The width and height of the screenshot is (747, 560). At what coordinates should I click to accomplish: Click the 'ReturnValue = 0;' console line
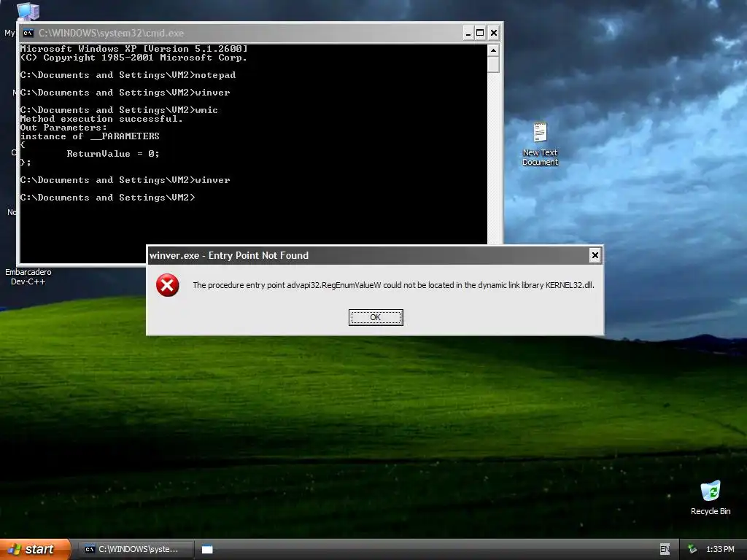pos(113,154)
